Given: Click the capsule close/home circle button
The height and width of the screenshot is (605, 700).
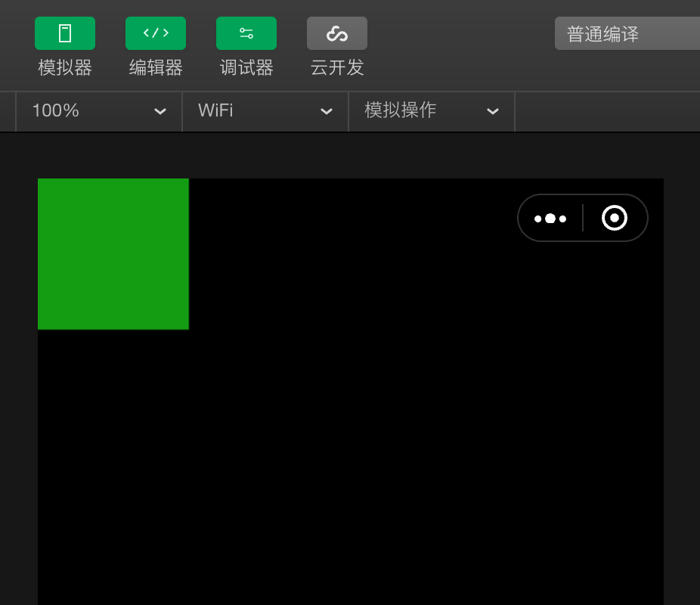Looking at the screenshot, I should [615, 218].
